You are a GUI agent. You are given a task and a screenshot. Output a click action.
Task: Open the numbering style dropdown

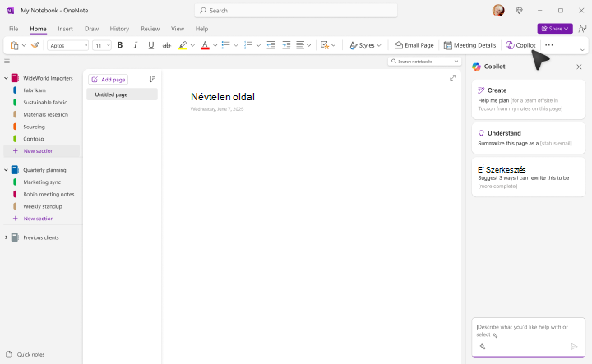[x=258, y=45]
